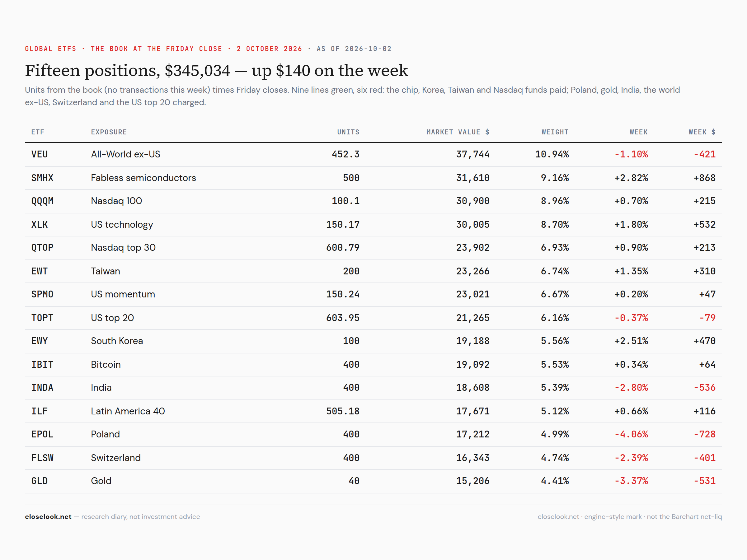Click the WEIGHT column header

[x=555, y=132]
